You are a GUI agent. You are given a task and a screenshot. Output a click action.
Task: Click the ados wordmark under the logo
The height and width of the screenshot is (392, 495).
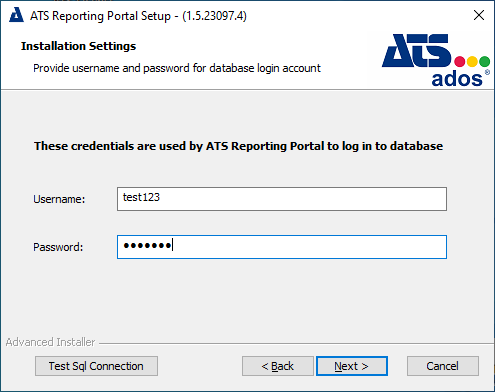tap(457, 79)
